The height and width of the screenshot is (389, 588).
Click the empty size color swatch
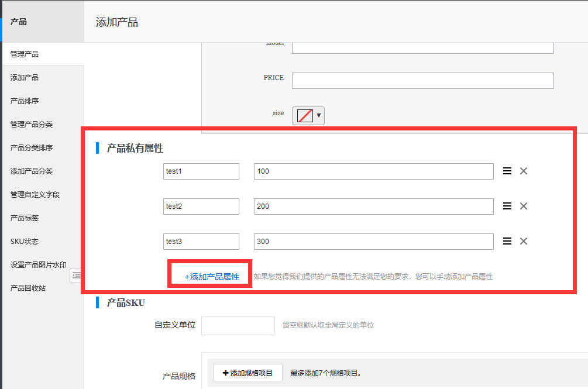pos(305,116)
